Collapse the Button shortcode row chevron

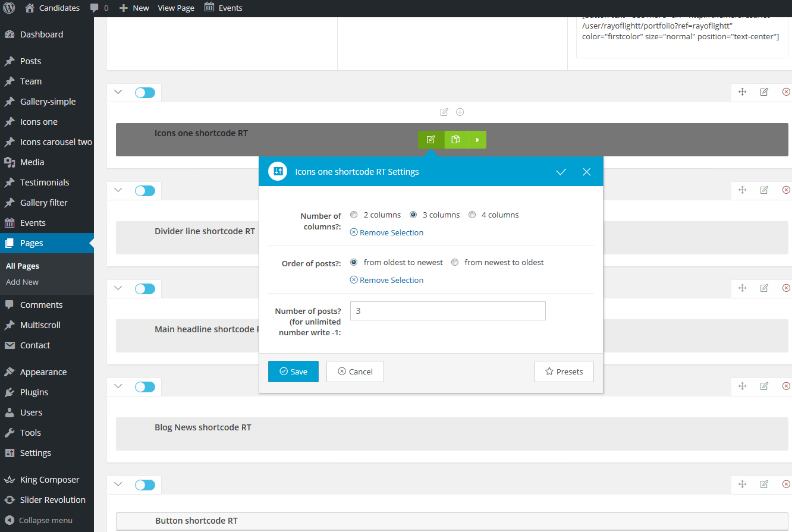[x=118, y=484]
